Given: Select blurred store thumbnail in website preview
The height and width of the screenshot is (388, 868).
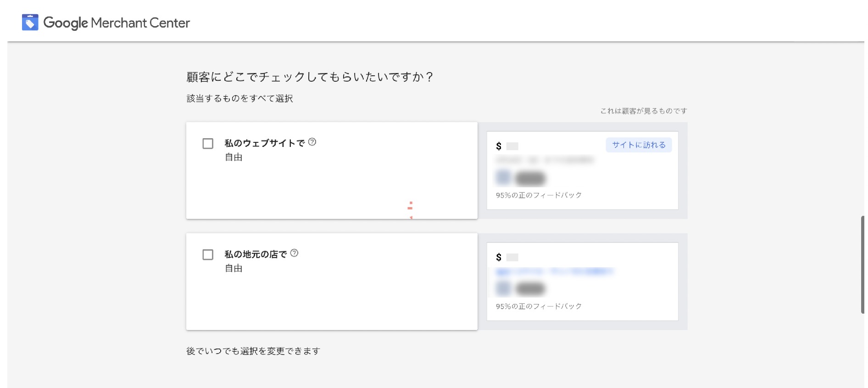Looking at the screenshot, I should coord(503,177).
